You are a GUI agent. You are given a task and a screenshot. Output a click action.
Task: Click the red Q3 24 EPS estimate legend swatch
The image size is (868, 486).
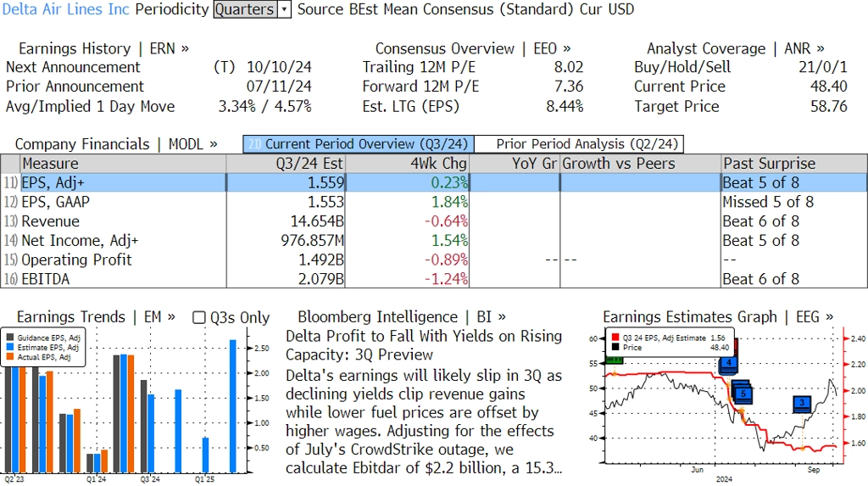tap(615, 338)
